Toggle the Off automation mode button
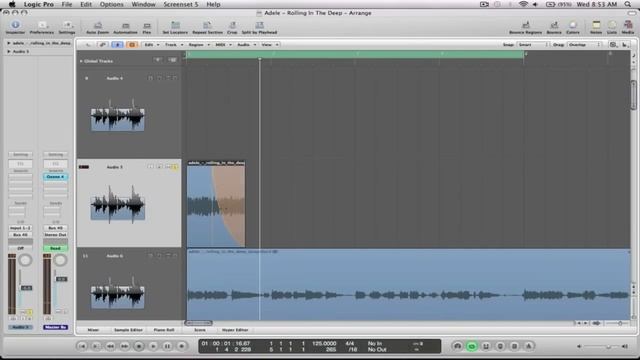640x360 pixels. [x=20, y=248]
